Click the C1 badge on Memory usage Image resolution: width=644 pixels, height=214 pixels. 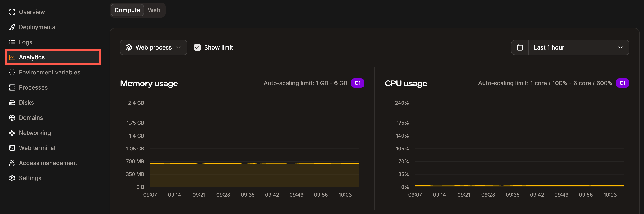coord(357,83)
